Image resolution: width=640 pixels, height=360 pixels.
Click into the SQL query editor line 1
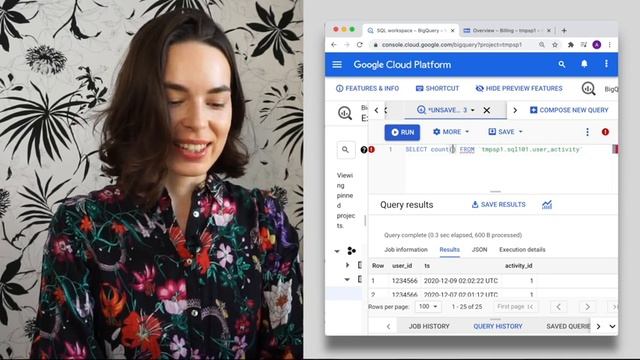pos(493,149)
